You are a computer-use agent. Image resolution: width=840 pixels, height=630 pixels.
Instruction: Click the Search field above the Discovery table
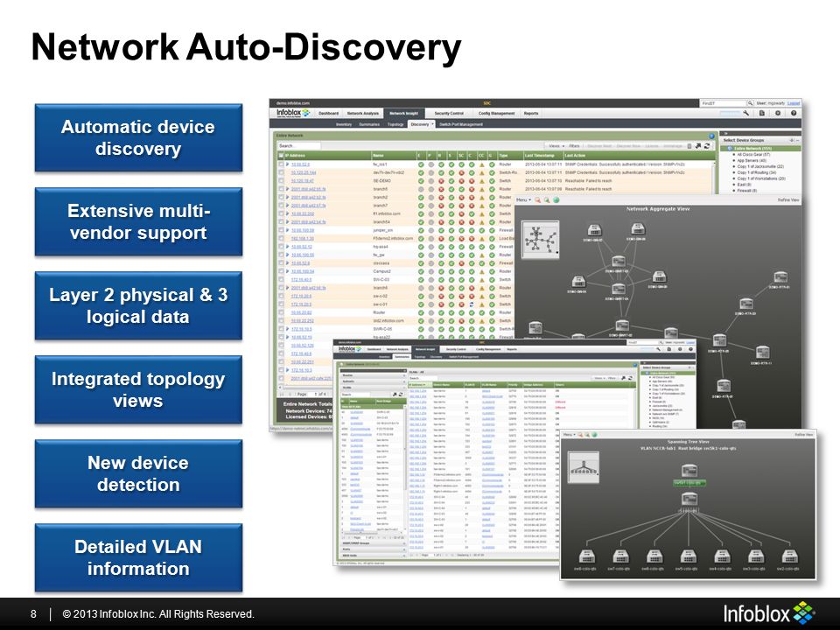pyautogui.click(x=298, y=146)
